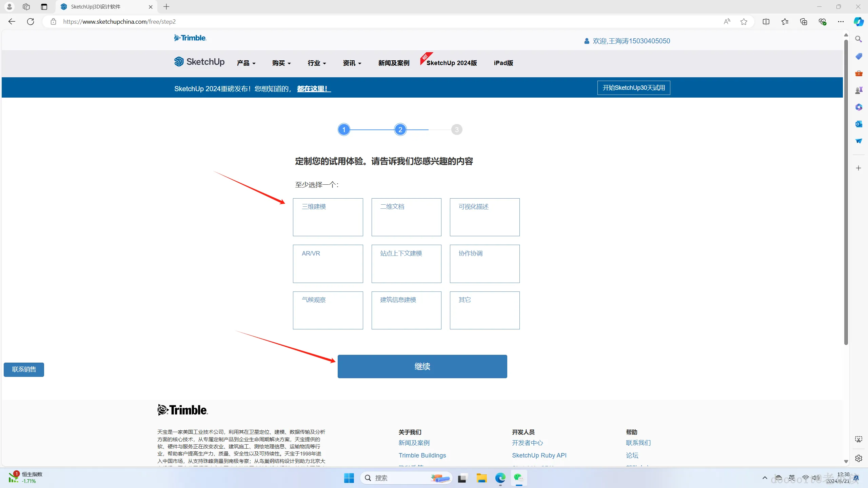Screen dimensions: 868x488
Task: Toggle the 建筑信息建模 option box
Action: point(406,310)
